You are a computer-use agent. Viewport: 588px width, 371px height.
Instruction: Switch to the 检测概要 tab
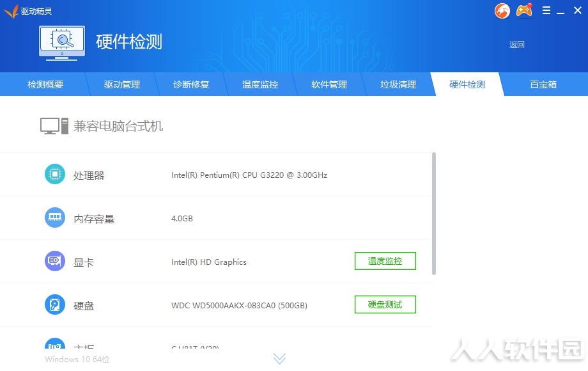[x=45, y=84]
